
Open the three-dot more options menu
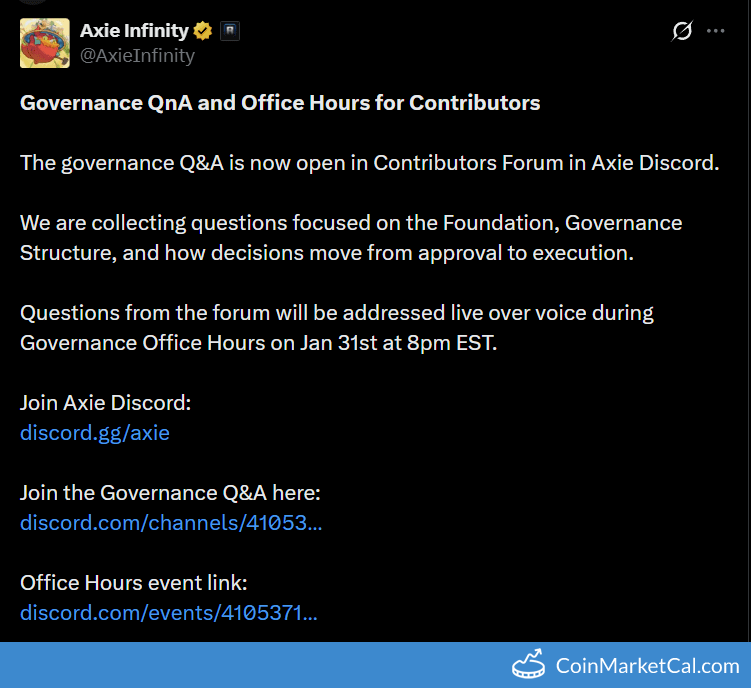[715, 31]
